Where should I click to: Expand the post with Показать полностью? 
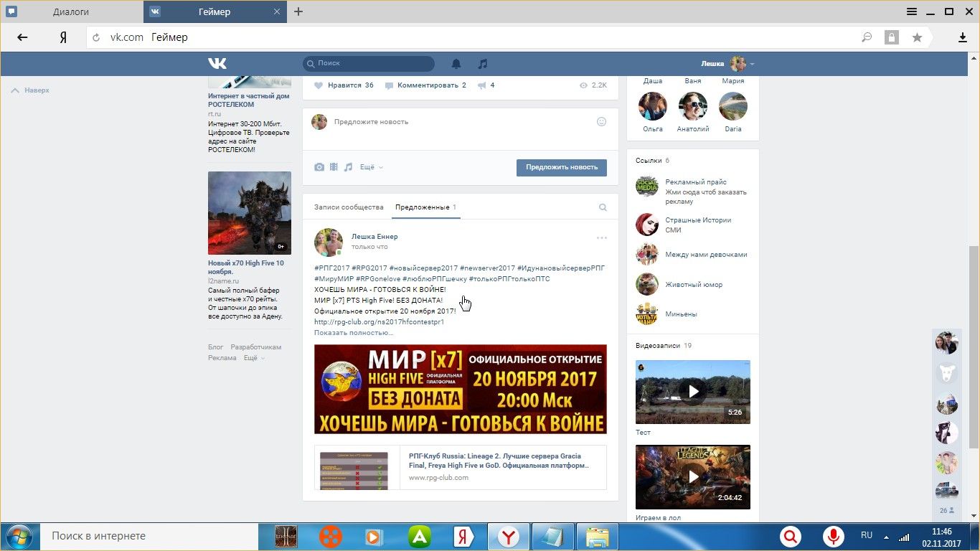click(x=354, y=333)
